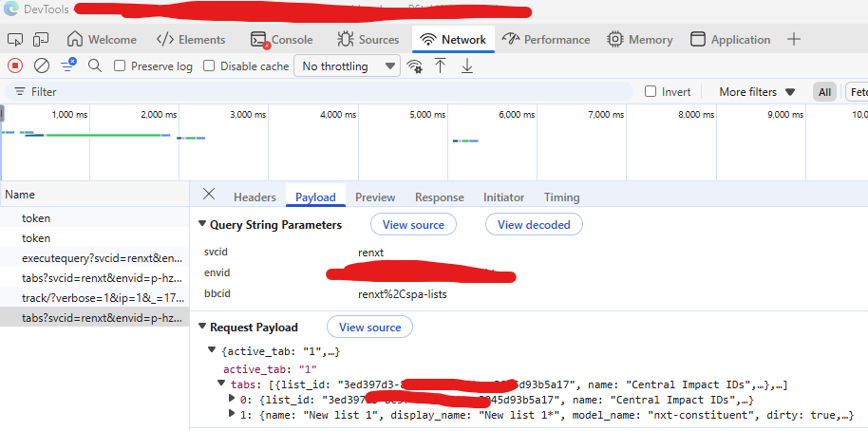
Task: Click the Export HAR download arrow
Action: (x=467, y=66)
